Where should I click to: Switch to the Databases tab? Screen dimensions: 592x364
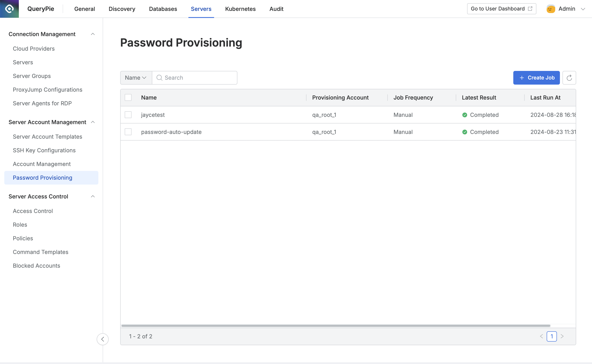pyautogui.click(x=163, y=9)
